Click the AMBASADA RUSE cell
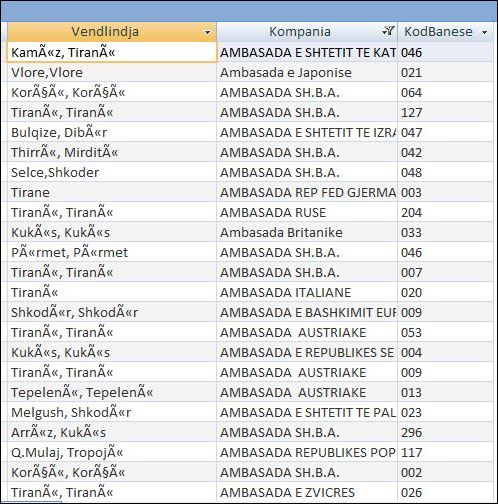498x504 pixels. coord(307,212)
